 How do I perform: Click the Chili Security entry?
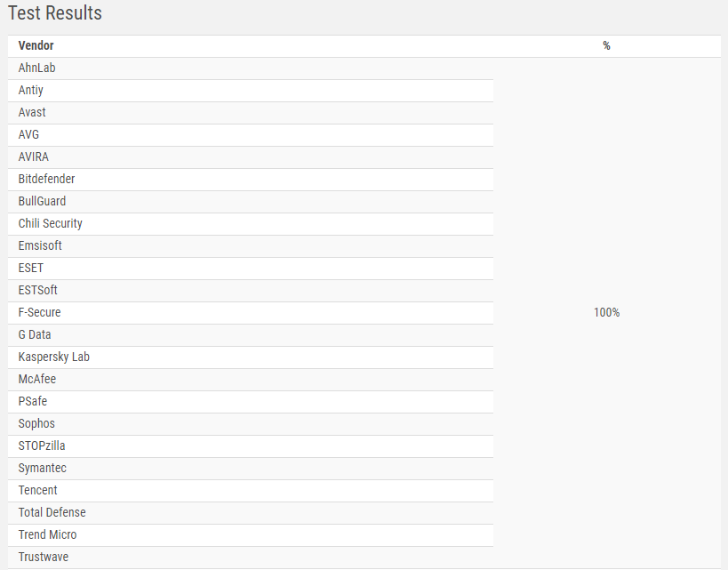click(x=50, y=223)
